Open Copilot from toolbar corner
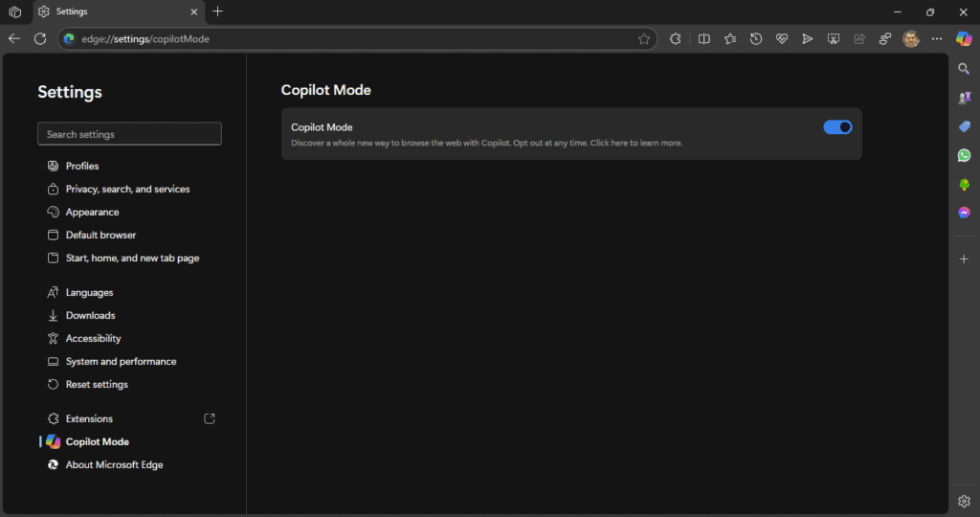Screen dimensions: 980x517 [x=964, y=38]
